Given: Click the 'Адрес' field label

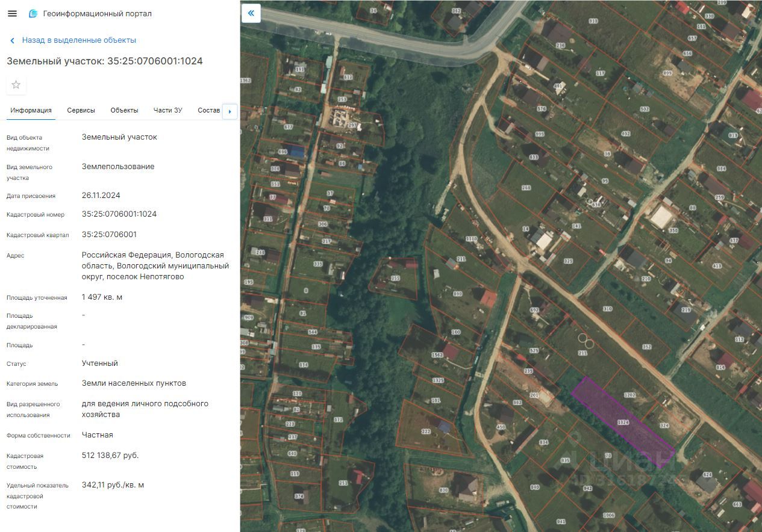Looking at the screenshot, I should pyautogui.click(x=16, y=256).
